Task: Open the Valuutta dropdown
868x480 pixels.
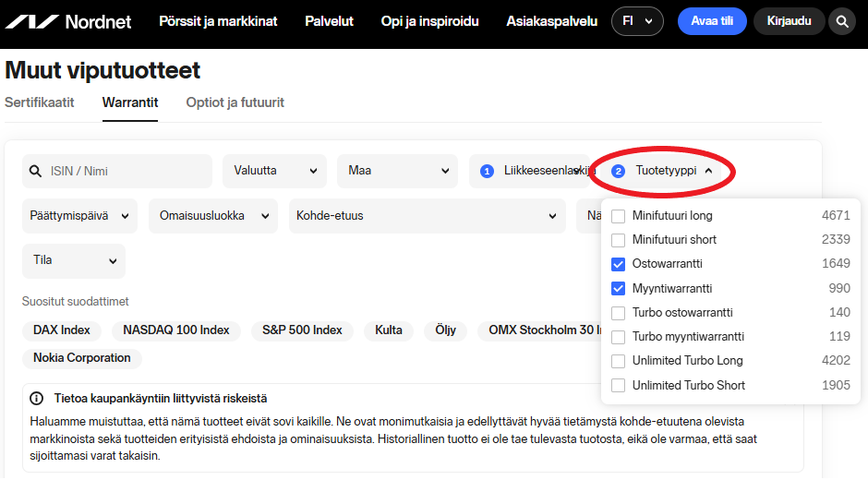Action: (x=274, y=171)
